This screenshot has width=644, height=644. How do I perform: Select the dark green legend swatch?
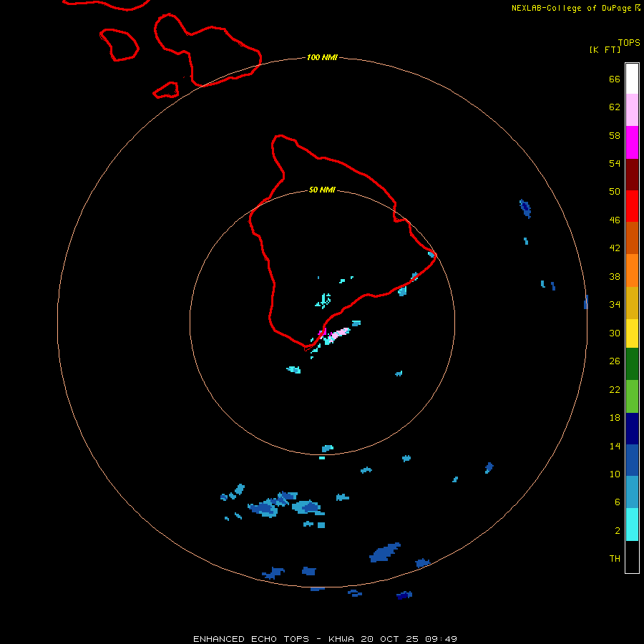632,364
